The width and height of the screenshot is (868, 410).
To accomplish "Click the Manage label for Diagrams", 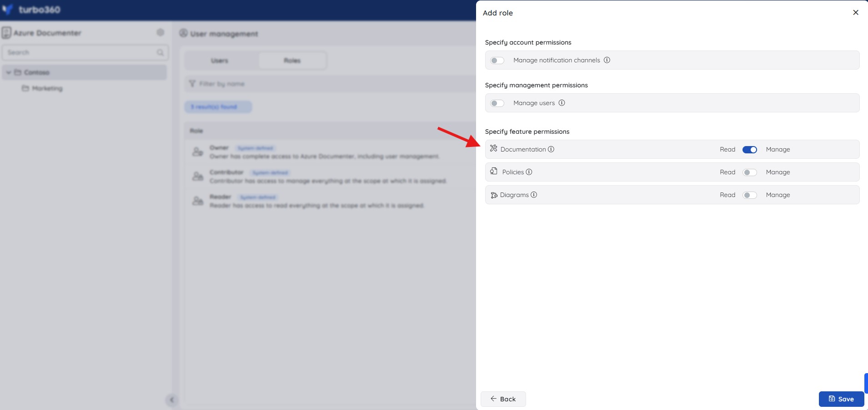I will (778, 195).
